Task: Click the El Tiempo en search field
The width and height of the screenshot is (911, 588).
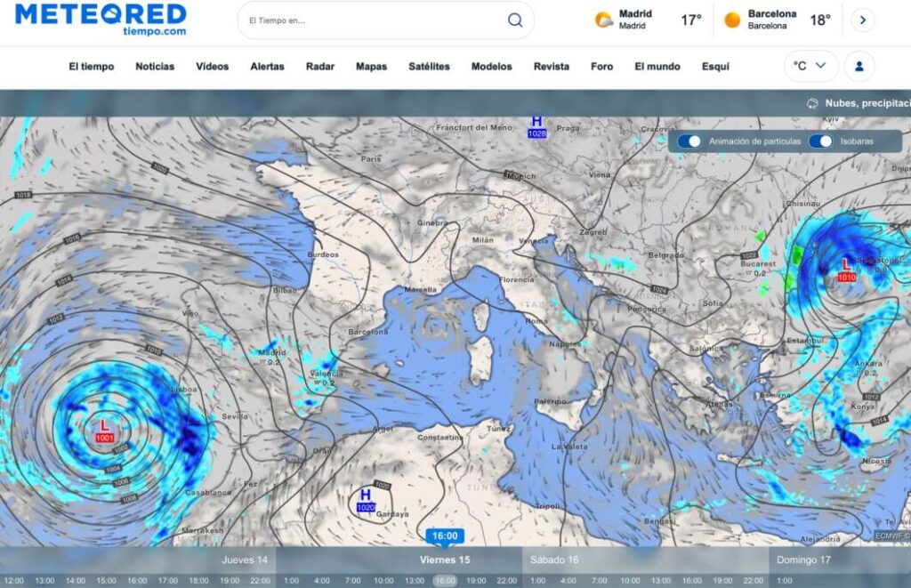Action: point(374,20)
